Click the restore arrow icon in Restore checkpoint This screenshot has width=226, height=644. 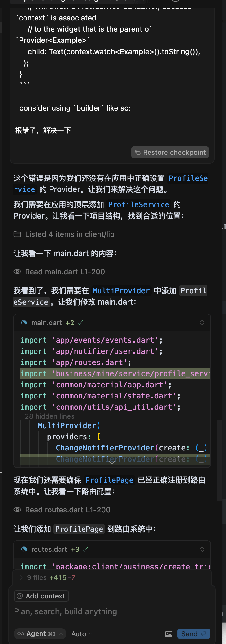pyautogui.click(x=138, y=152)
